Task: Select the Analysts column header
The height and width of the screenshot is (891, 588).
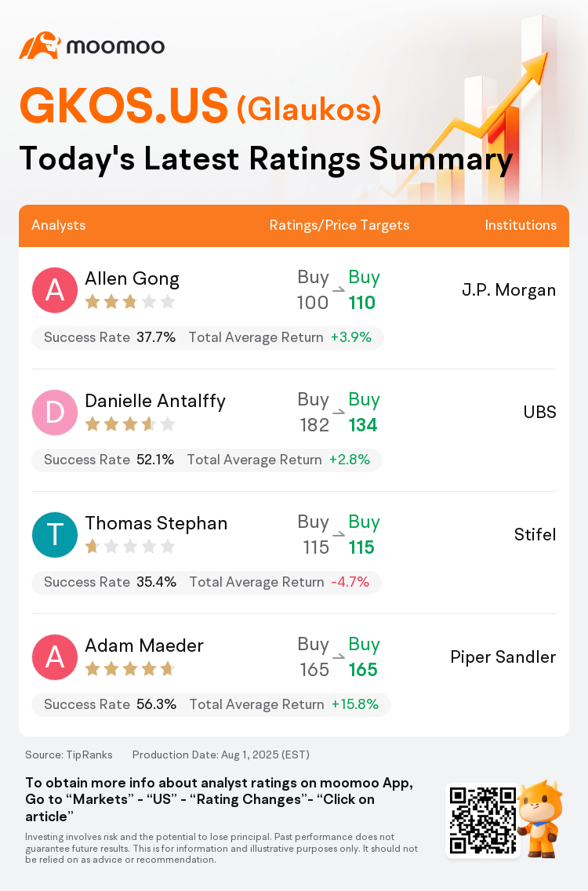Action: [x=59, y=225]
